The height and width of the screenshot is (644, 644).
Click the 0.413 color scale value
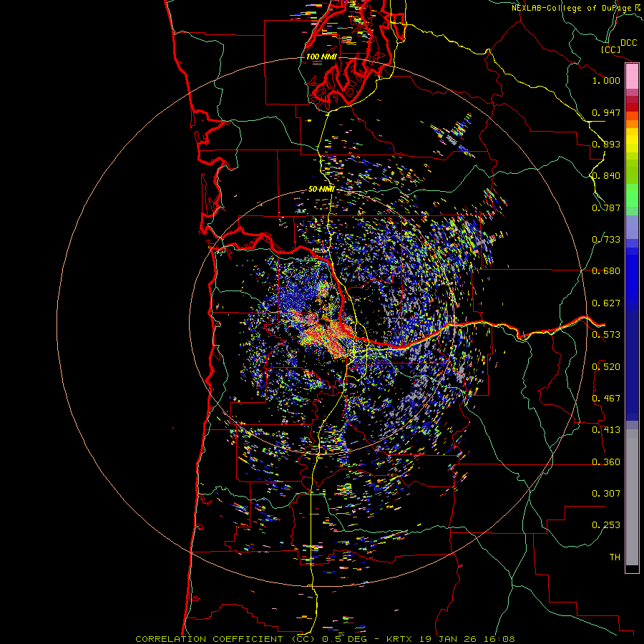[606, 430]
